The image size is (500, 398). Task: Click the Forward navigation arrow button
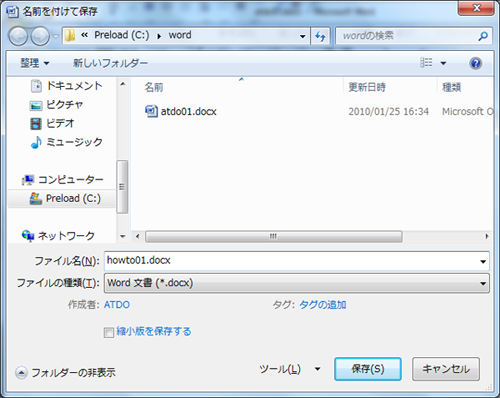pos(40,36)
